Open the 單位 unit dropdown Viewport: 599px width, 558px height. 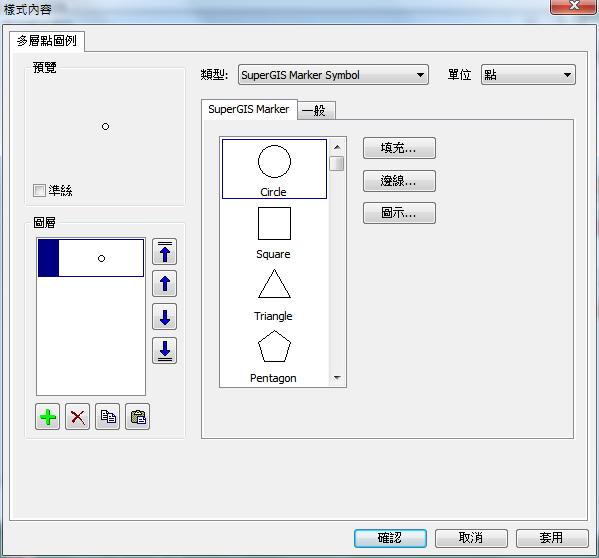(528, 75)
